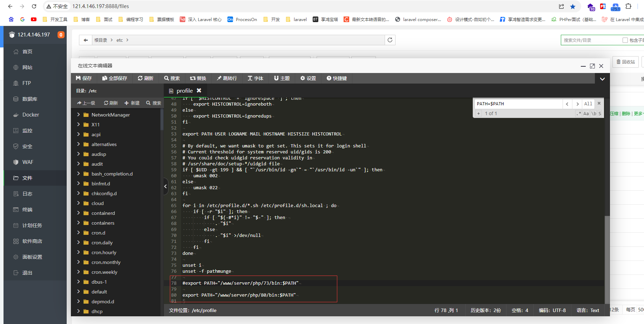
Task: Click 历史版本 history versions in status bar
Action: (x=485, y=310)
